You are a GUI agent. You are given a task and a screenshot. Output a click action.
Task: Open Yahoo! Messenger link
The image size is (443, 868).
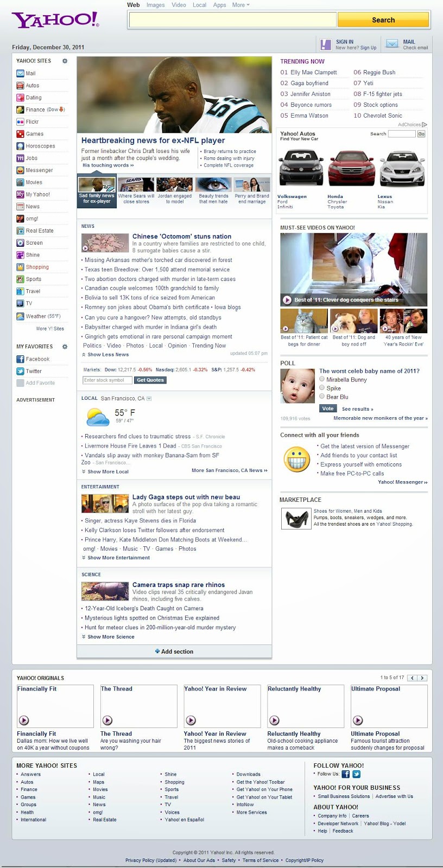click(403, 482)
